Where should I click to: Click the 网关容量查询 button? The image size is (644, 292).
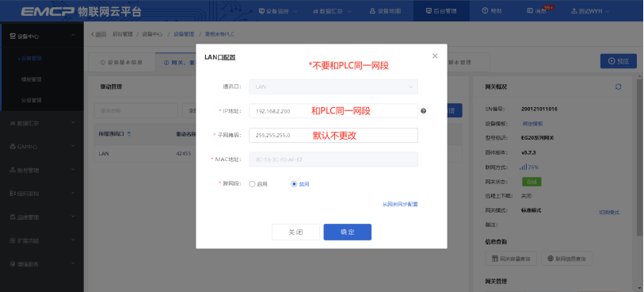(x=510, y=259)
